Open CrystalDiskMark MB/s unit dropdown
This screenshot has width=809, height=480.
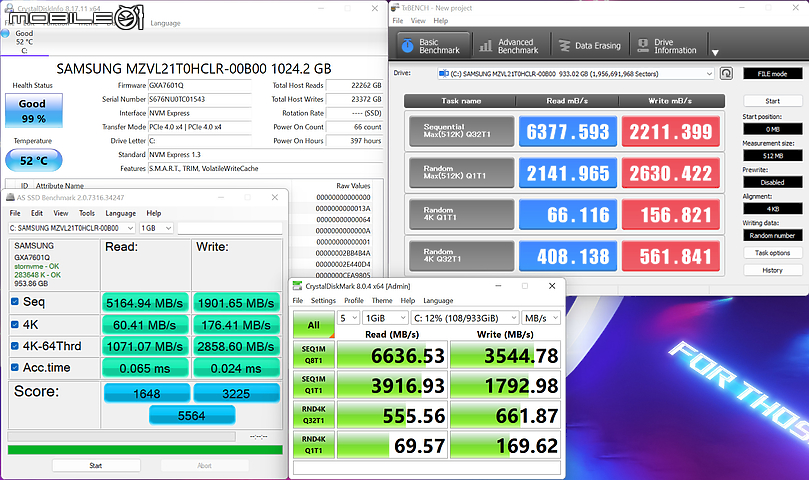pyautogui.click(x=541, y=318)
